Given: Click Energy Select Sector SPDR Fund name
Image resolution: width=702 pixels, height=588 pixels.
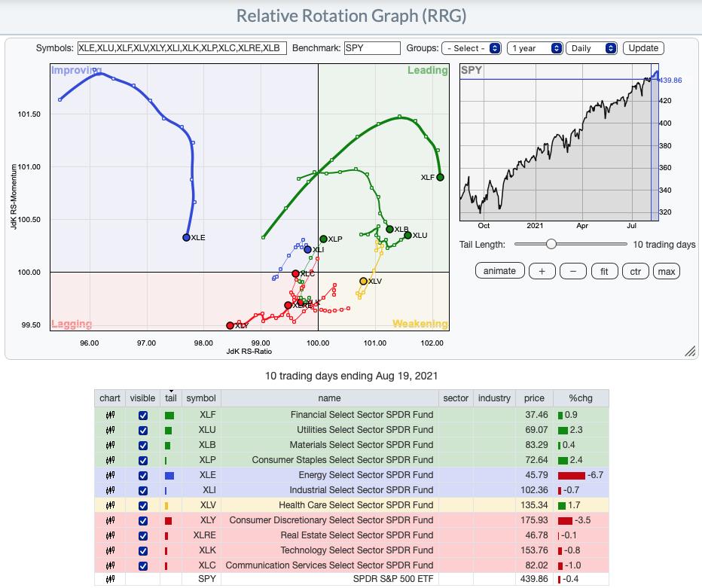Looking at the screenshot, I should 366,475.
